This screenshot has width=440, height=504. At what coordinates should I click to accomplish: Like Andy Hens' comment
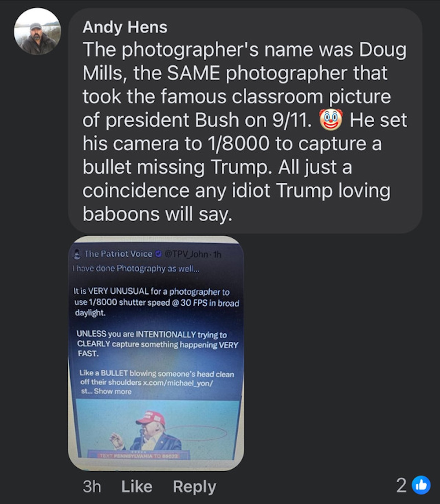click(137, 486)
